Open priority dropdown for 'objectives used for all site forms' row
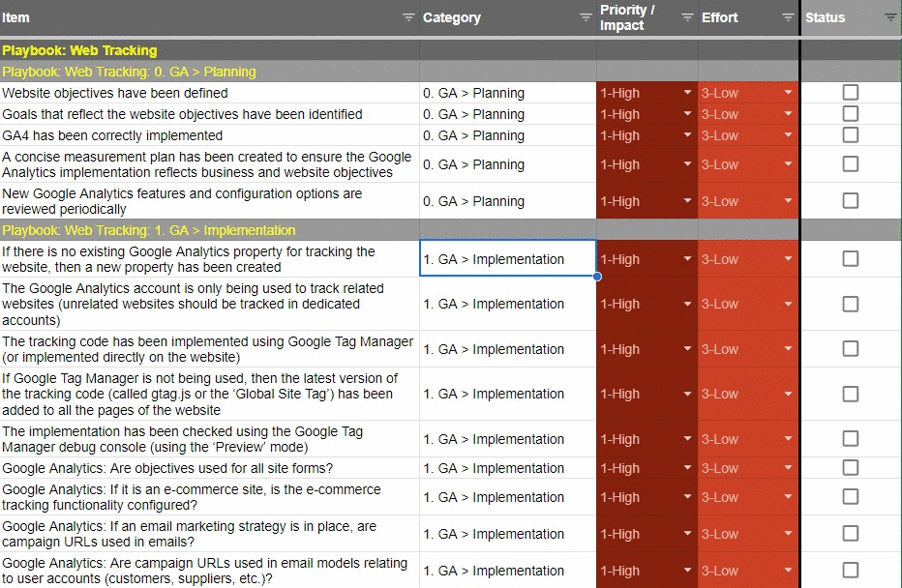 (x=687, y=467)
